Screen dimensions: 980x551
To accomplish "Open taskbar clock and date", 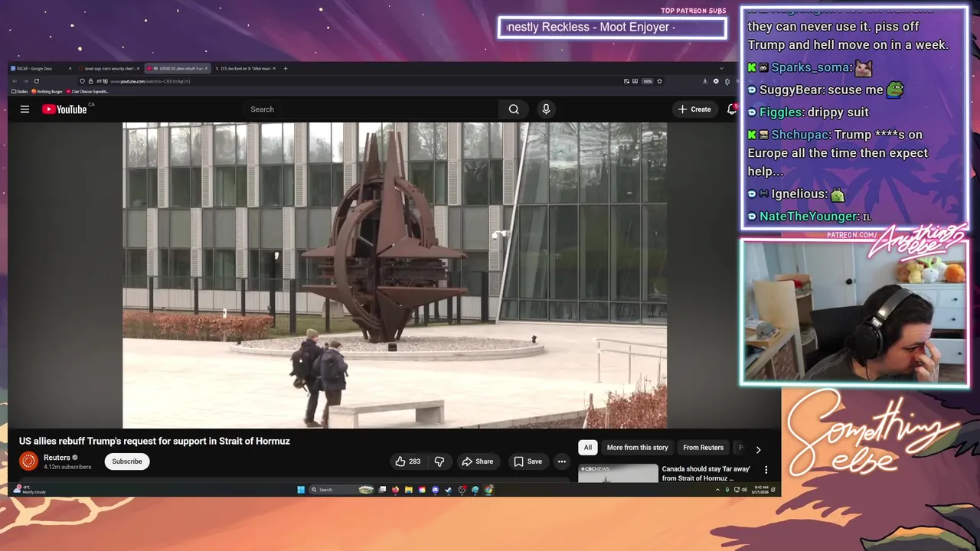I will [x=760, y=490].
